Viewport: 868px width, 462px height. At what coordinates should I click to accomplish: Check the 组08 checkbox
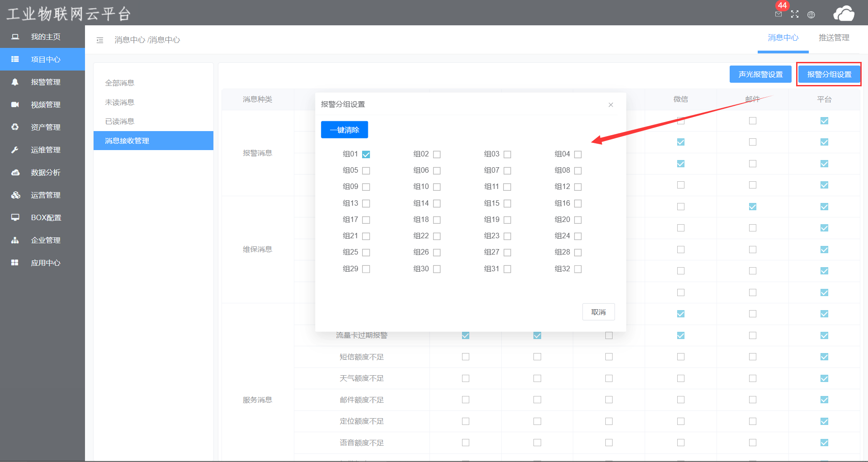(x=578, y=171)
